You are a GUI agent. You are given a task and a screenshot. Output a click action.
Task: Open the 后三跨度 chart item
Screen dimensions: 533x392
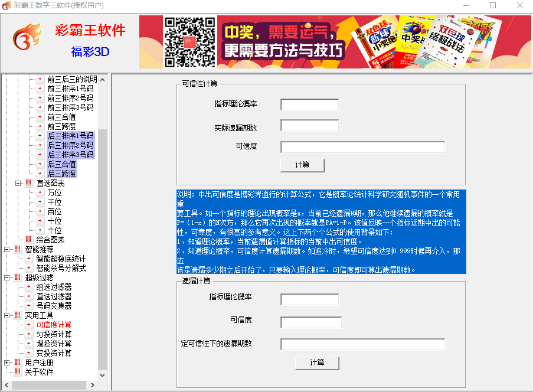tap(61, 174)
